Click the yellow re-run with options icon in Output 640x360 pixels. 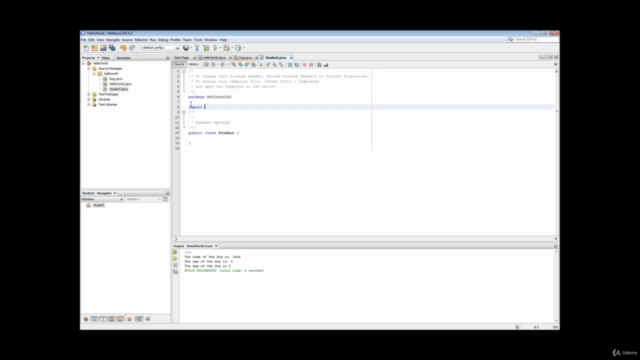point(176,259)
